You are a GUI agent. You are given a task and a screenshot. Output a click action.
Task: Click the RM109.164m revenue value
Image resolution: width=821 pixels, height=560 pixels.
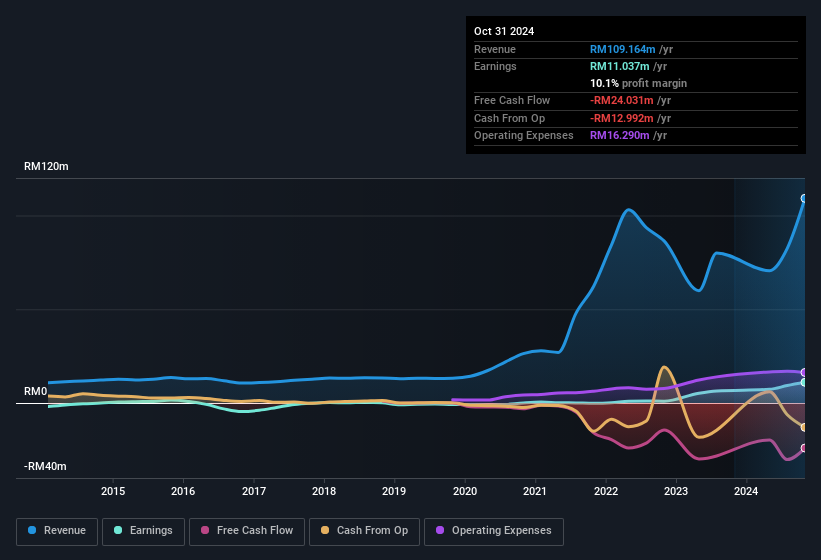[623, 49]
